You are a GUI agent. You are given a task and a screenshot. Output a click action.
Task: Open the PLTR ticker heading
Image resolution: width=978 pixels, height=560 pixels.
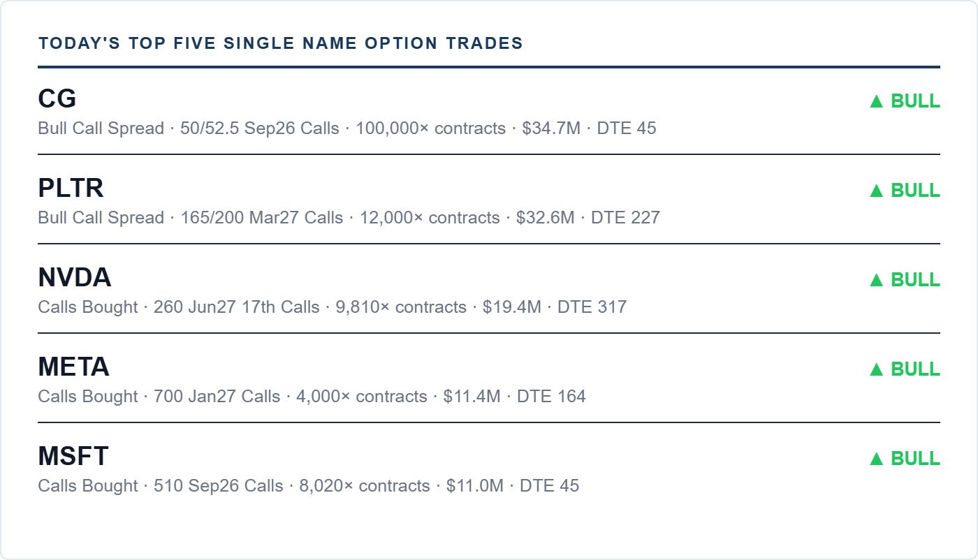pos(71,188)
